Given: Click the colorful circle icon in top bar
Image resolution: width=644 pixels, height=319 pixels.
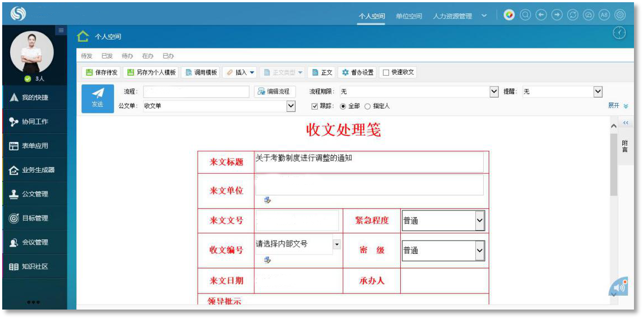Looking at the screenshot, I should click(x=509, y=15).
